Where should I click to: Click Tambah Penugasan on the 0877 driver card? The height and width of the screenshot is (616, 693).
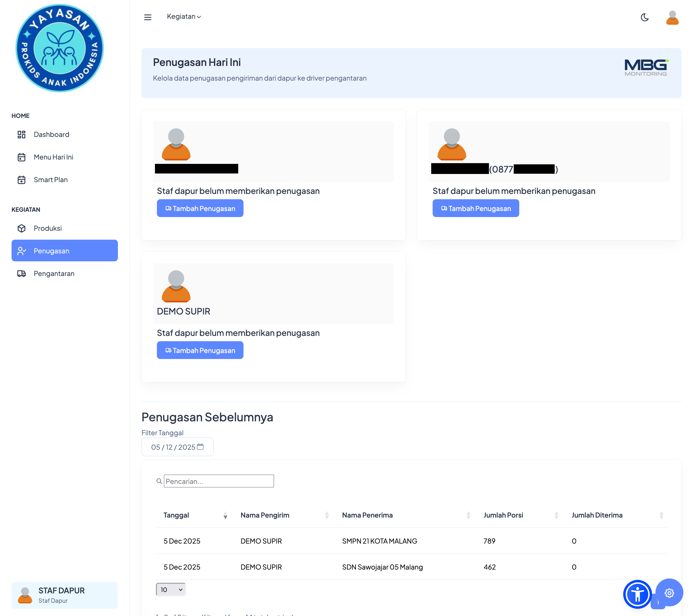click(476, 208)
